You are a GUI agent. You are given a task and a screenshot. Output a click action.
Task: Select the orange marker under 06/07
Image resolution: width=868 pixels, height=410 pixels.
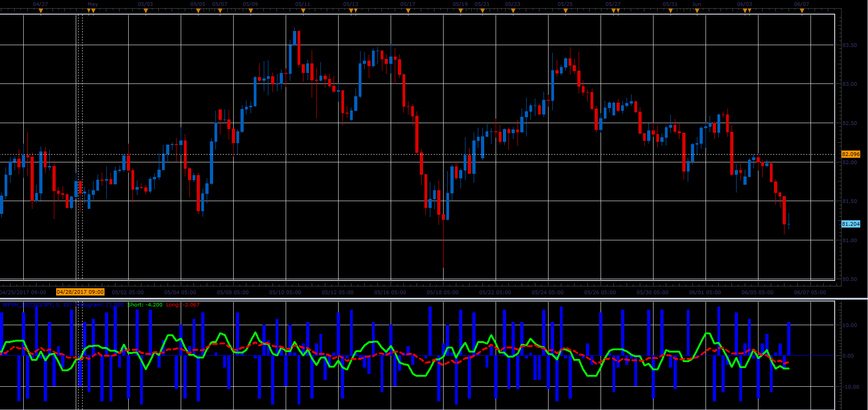(802, 11)
